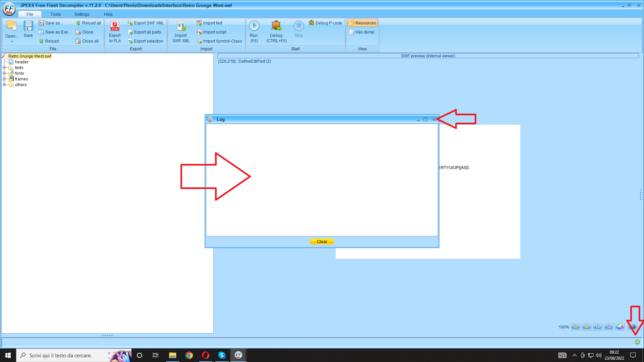Image resolution: width=644 pixels, height=362 pixels.
Task: Zoom in the SWF preview
Action: pos(576,327)
